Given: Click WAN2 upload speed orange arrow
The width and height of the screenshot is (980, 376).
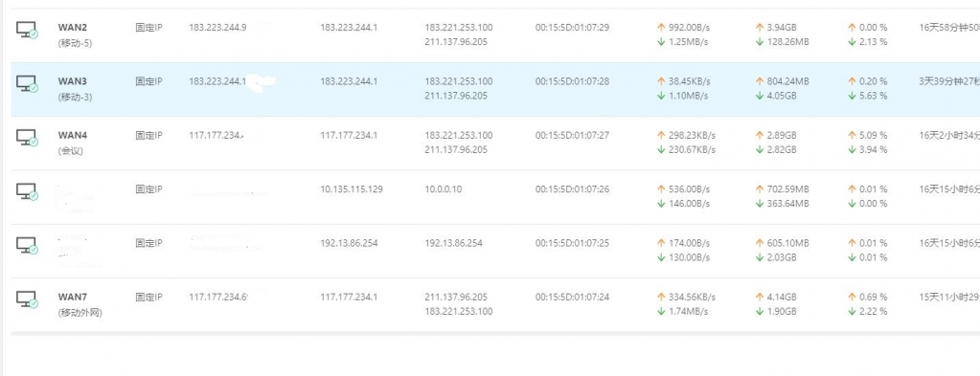Looking at the screenshot, I should coord(661,28).
